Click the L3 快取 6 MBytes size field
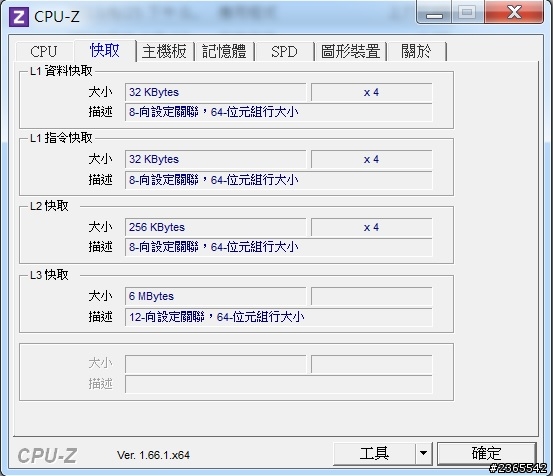 (x=215, y=296)
